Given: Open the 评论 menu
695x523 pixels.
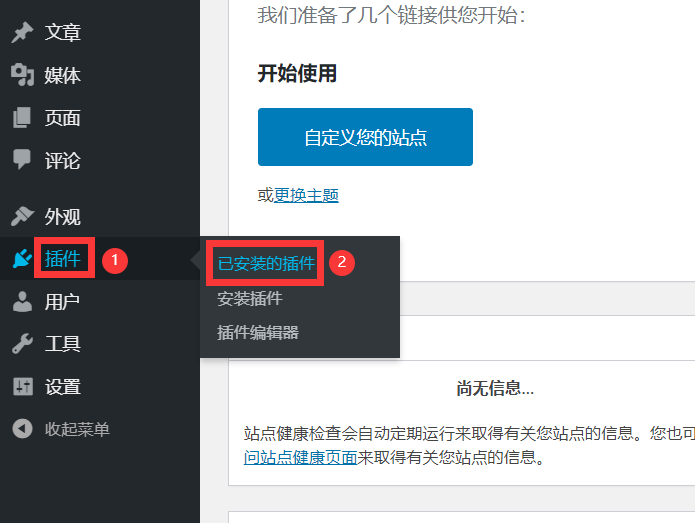Looking at the screenshot, I should pyautogui.click(x=62, y=160).
